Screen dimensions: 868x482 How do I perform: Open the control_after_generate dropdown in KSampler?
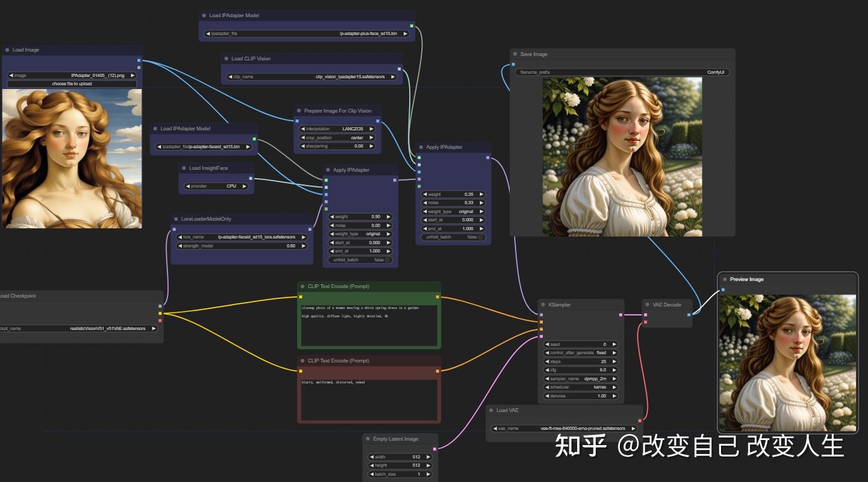[x=579, y=352]
